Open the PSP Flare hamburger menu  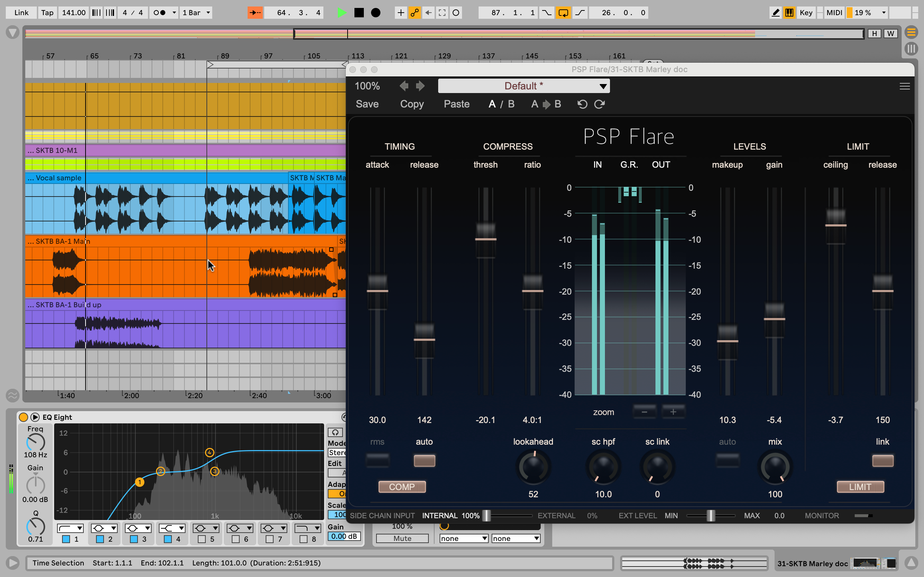coord(905,87)
